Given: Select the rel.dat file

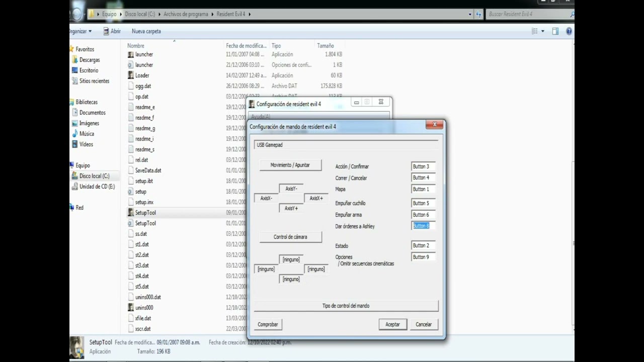Looking at the screenshot, I should point(138,160).
